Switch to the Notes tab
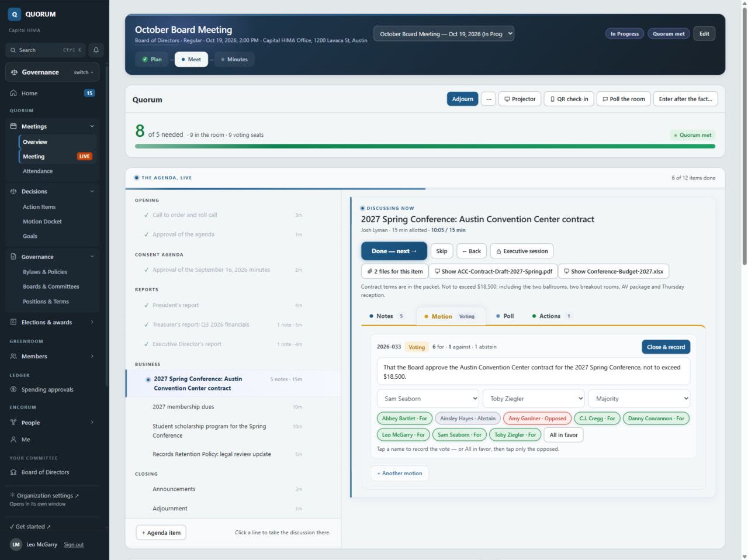The image size is (748, 560). pos(386,316)
